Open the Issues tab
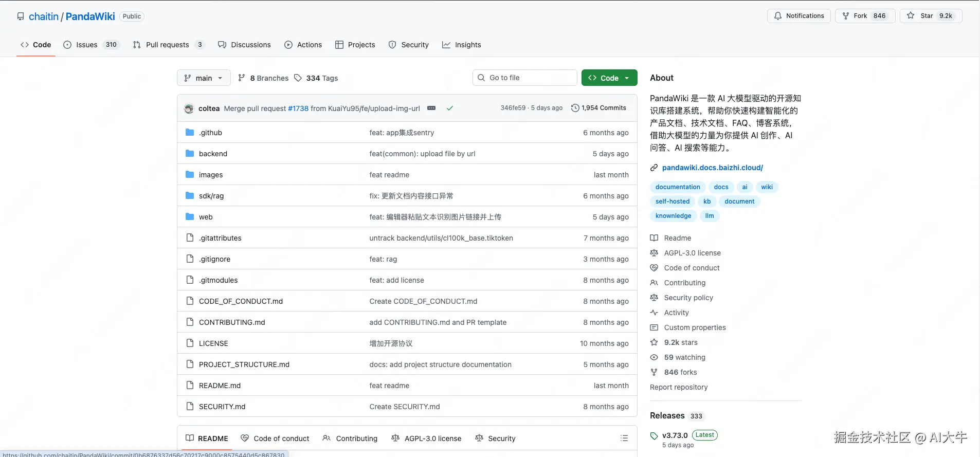Screen dimensions: 980x457 92,45
